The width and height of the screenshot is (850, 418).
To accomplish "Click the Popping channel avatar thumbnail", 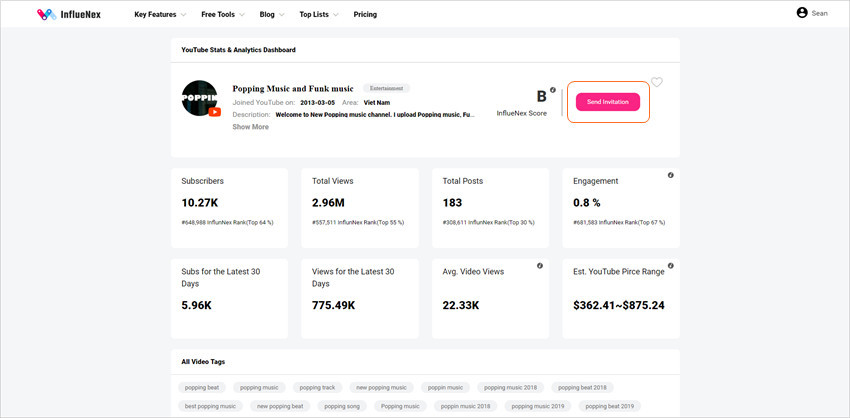I will point(199,98).
